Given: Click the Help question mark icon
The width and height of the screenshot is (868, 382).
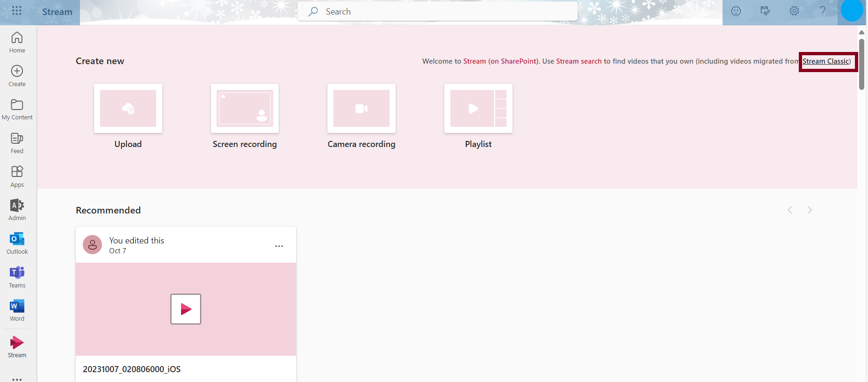Looking at the screenshot, I should (822, 11).
